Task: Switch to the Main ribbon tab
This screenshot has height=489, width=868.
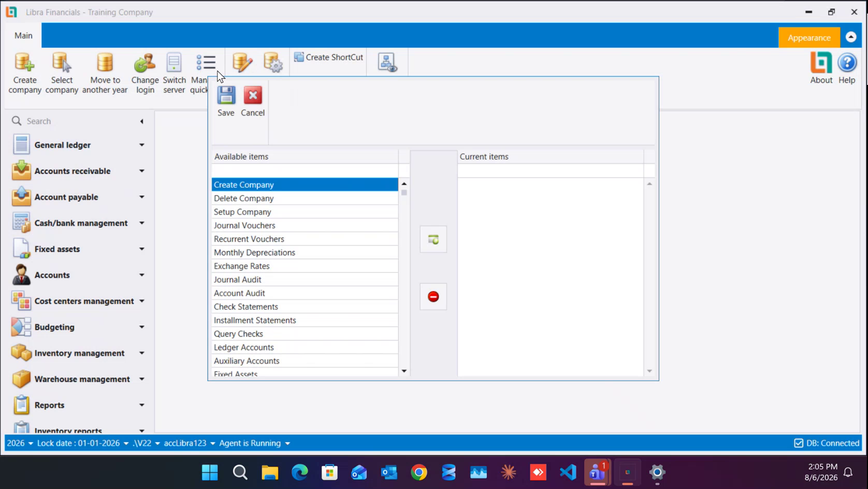Action: [x=23, y=35]
